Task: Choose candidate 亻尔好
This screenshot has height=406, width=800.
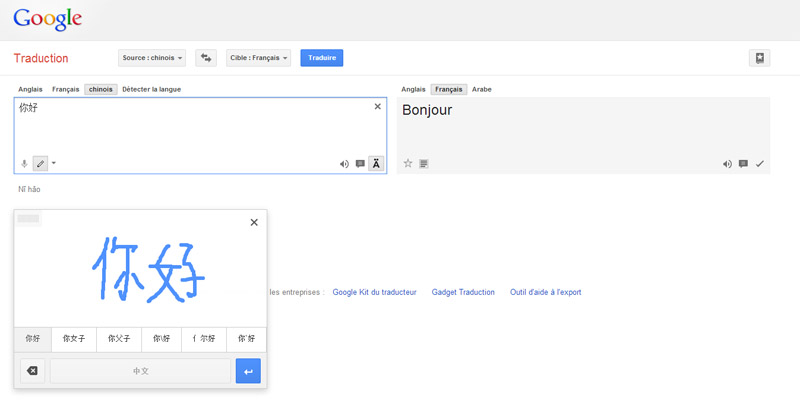Action: click(x=204, y=339)
